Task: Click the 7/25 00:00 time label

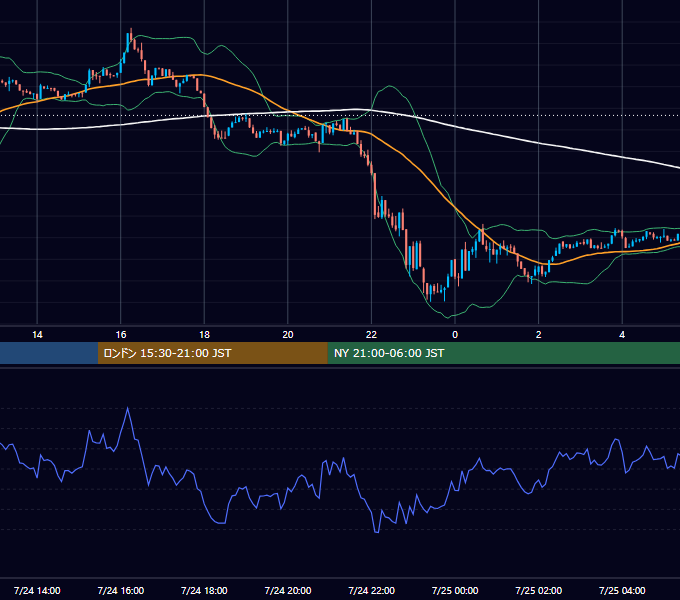Action: [455, 590]
